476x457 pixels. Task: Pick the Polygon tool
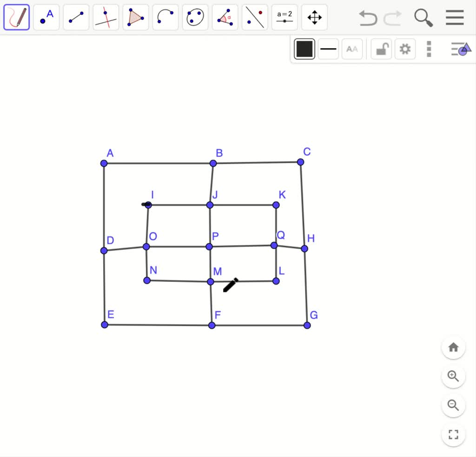(136, 18)
